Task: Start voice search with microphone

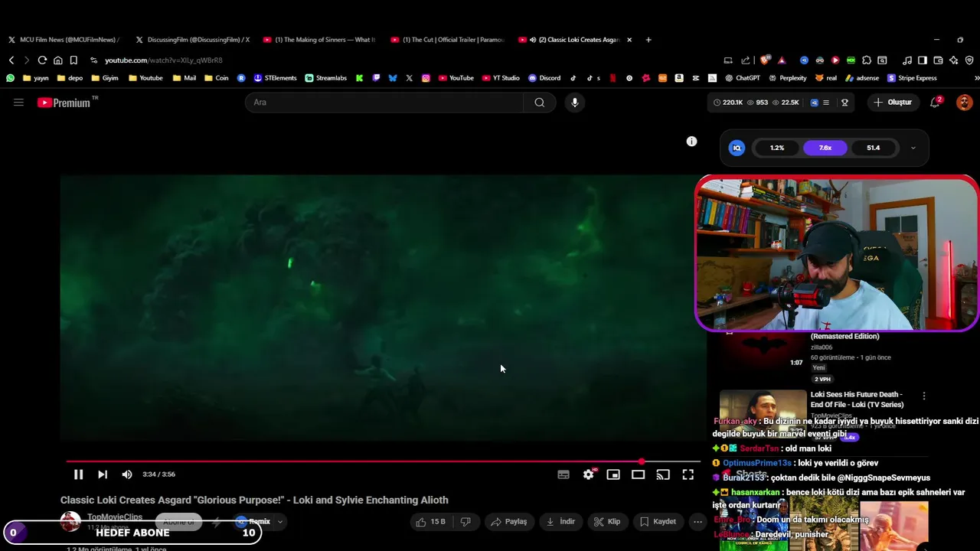Action: click(x=575, y=103)
